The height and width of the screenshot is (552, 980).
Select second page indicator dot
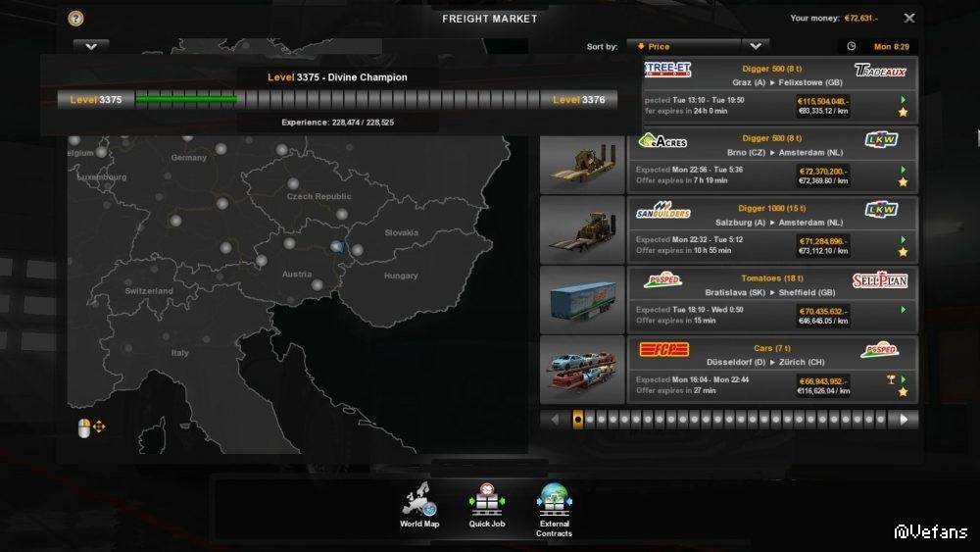point(589,420)
